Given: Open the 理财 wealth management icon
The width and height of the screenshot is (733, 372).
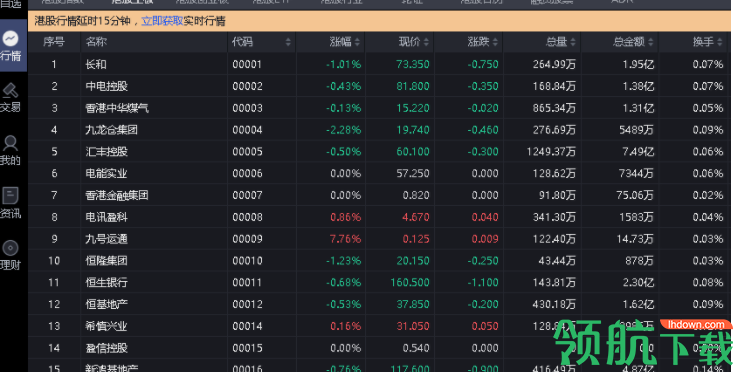Looking at the screenshot, I should [x=10, y=255].
